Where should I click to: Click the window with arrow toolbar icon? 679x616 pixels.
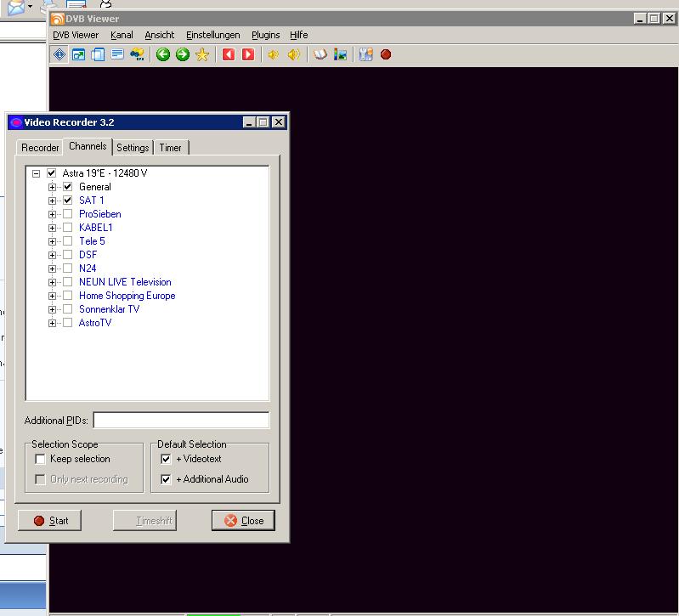78,54
